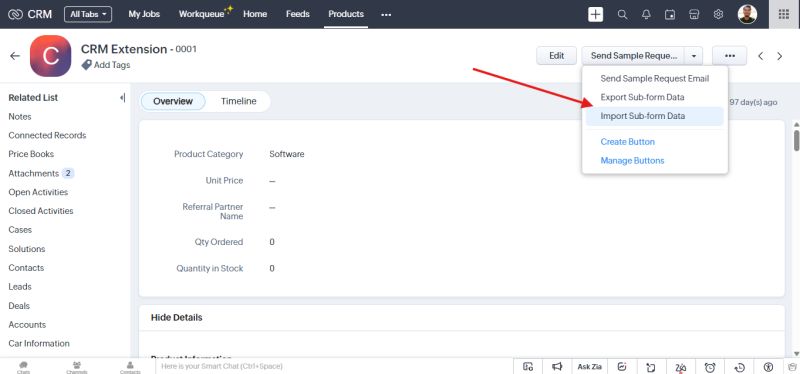Open the reminders alarm clock icon
Image resolution: width=800 pixels, height=374 pixels.
pyautogui.click(x=710, y=367)
